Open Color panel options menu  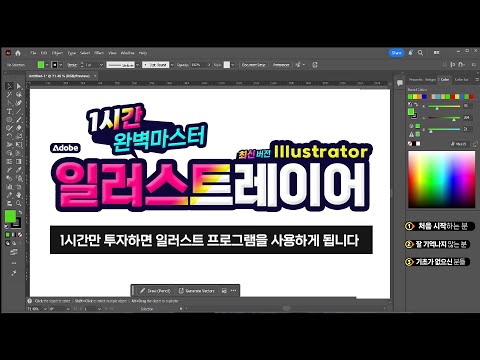(477, 79)
